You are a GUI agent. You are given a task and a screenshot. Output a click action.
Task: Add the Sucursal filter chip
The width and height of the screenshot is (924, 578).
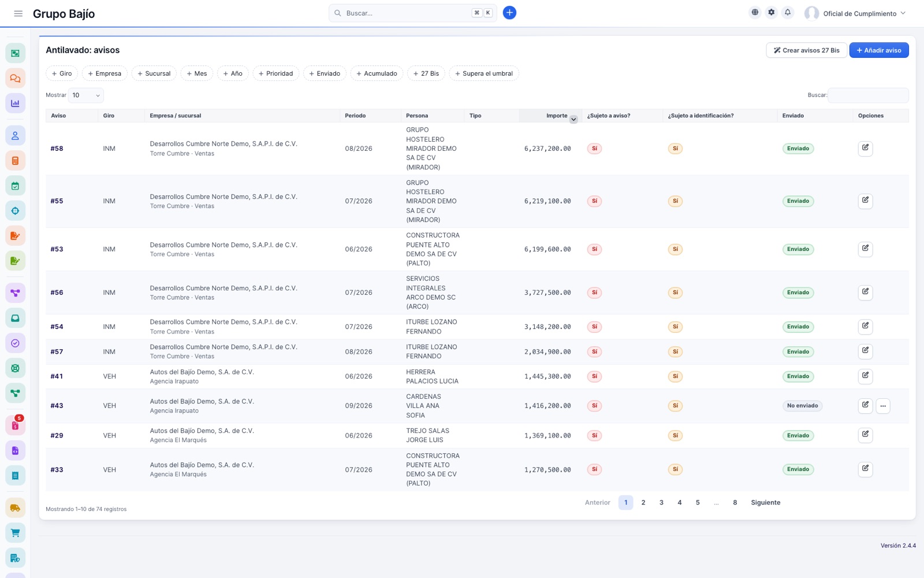click(x=154, y=73)
